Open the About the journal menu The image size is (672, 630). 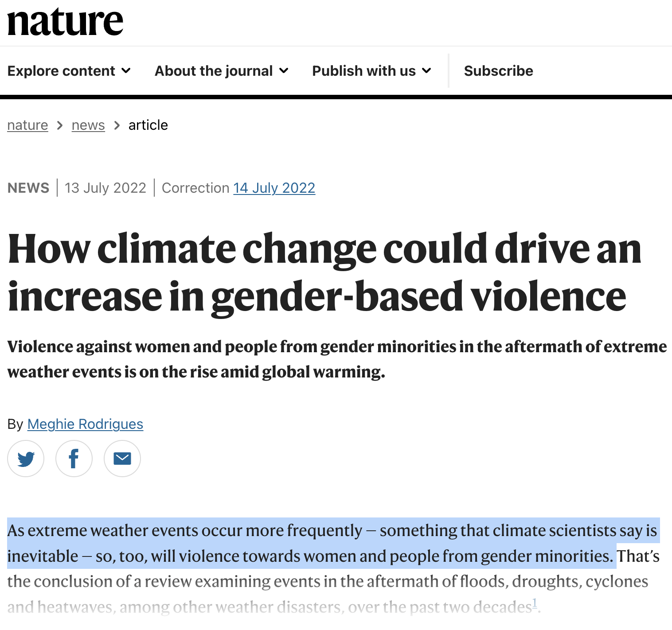pos(214,71)
